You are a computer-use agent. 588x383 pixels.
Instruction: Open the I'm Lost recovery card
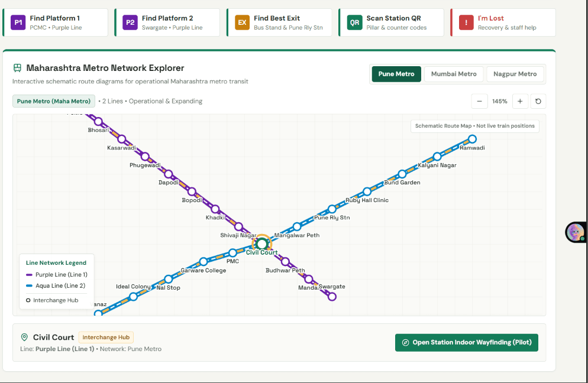(x=503, y=22)
